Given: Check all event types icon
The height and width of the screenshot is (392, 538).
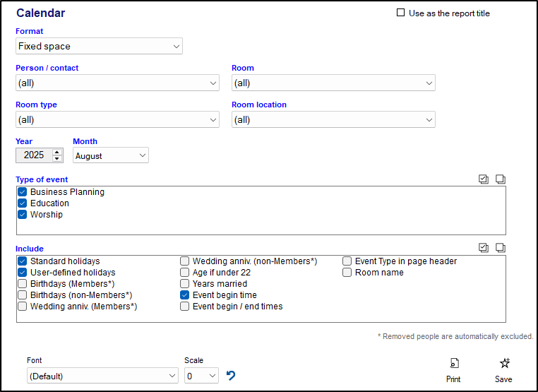Looking at the screenshot, I should tap(484, 179).
